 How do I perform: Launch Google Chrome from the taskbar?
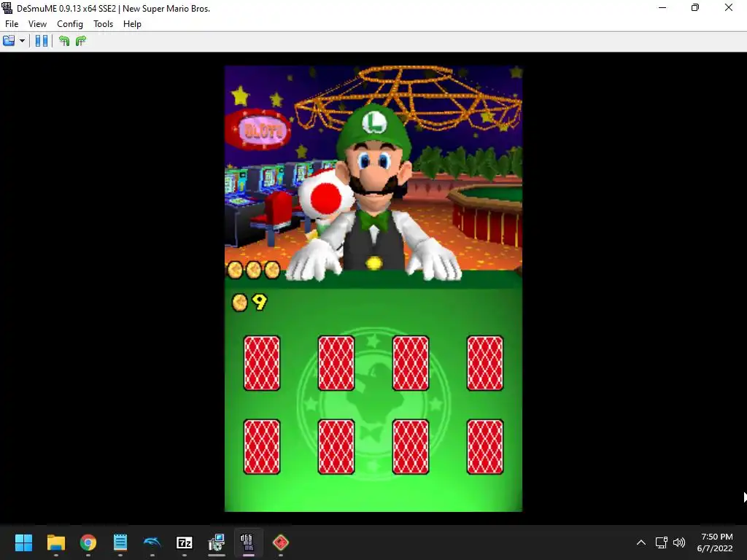(x=88, y=542)
